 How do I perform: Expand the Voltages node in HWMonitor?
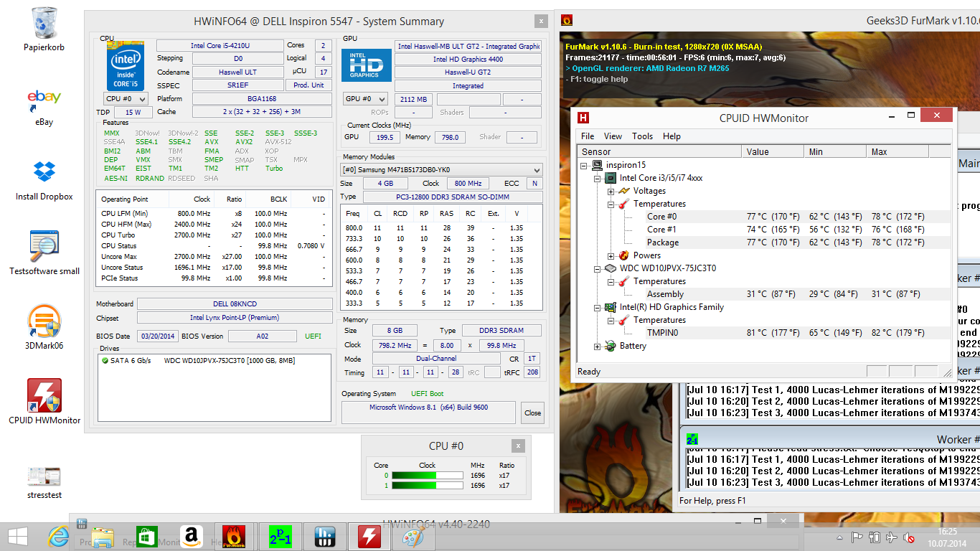(x=611, y=191)
